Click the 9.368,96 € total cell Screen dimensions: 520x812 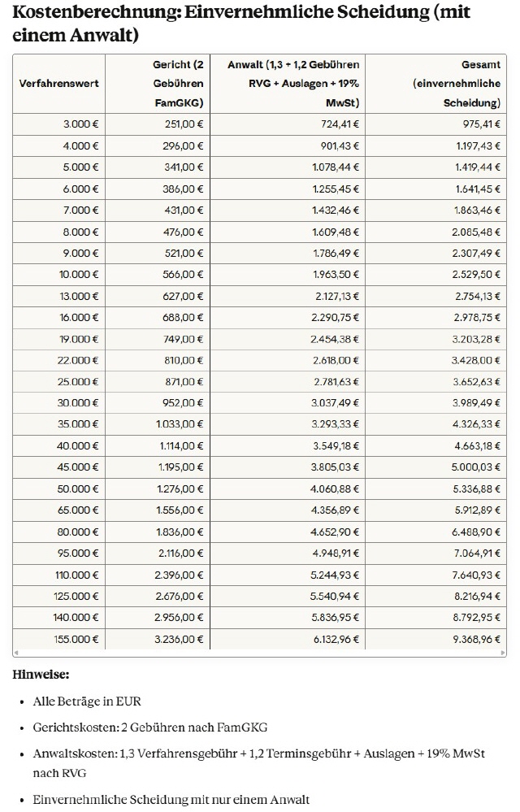click(x=476, y=638)
